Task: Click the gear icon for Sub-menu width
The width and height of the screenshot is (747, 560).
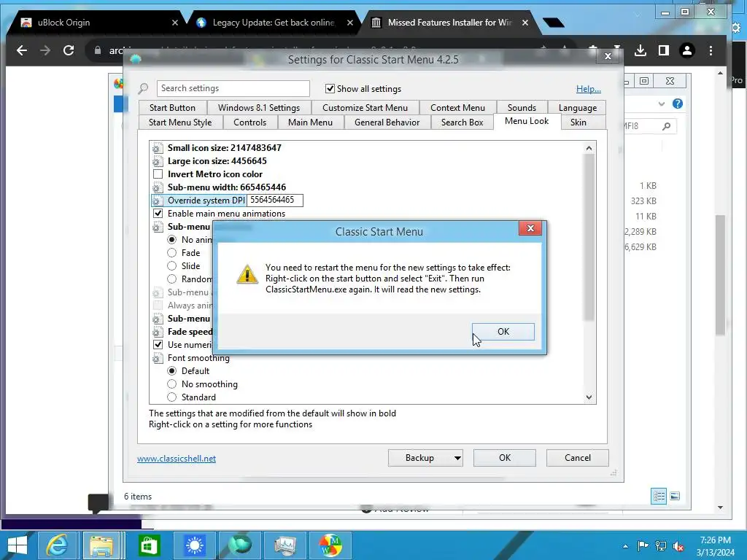Action: pos(158,187)
